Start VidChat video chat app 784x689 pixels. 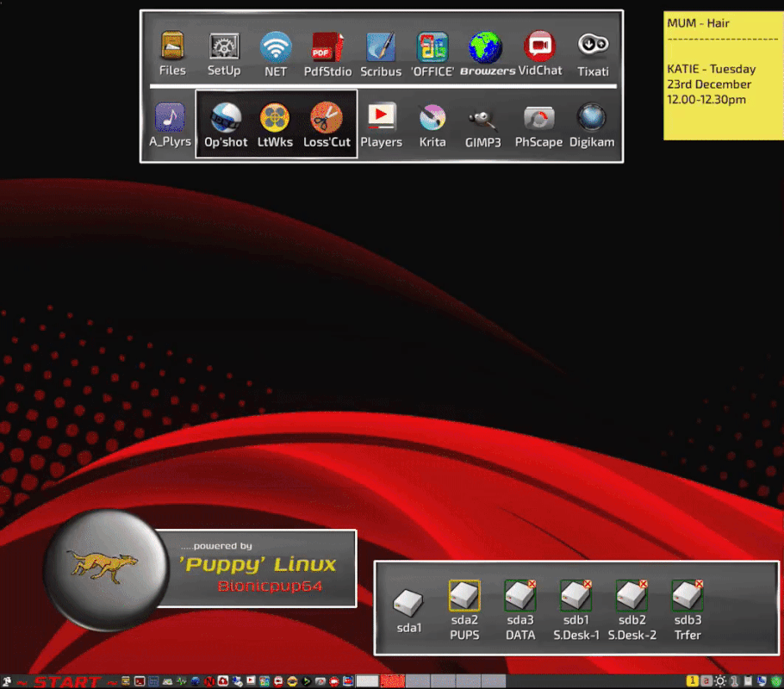[x=539, y=46]
